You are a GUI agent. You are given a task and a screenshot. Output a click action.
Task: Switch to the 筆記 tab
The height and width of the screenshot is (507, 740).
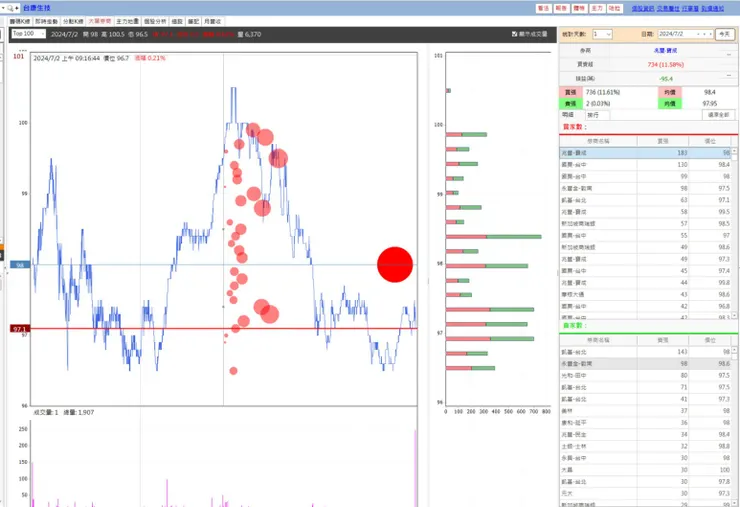click(193, 21)
